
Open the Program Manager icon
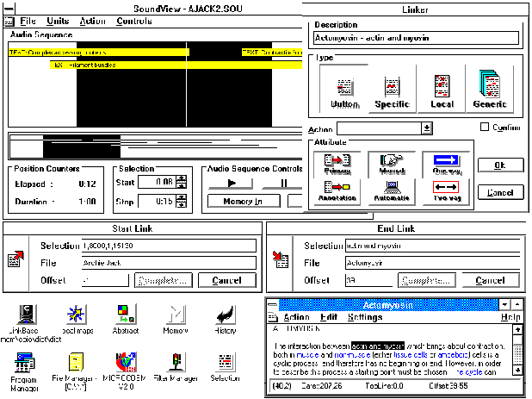25,365
